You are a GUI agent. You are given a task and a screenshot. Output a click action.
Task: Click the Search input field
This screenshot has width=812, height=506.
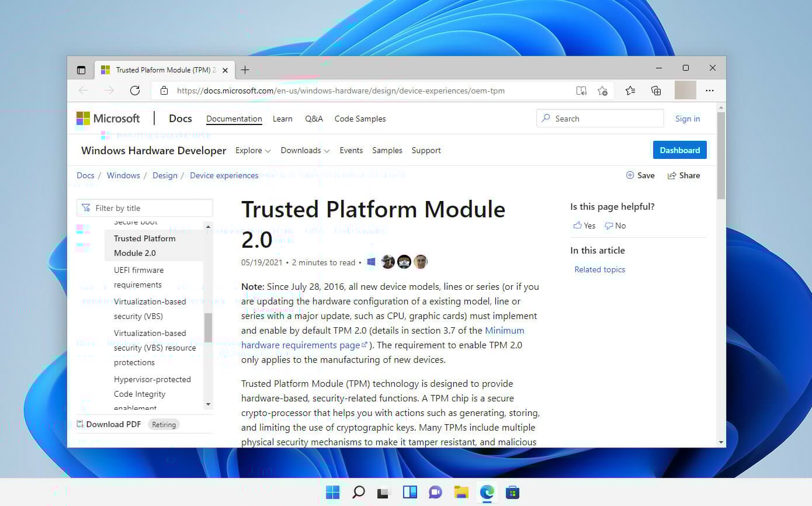(x=600, y=119)
